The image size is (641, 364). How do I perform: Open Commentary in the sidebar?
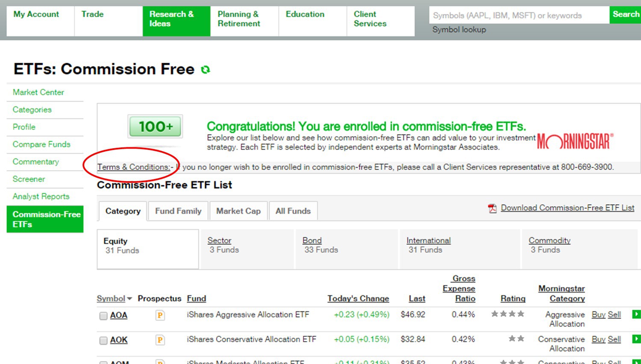36,162
